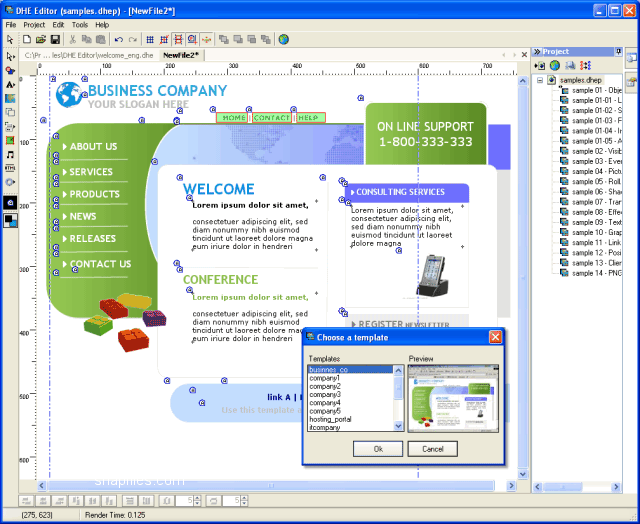
Task: Undo the last action
Action: pyautogui.click(x=119, y=39)
